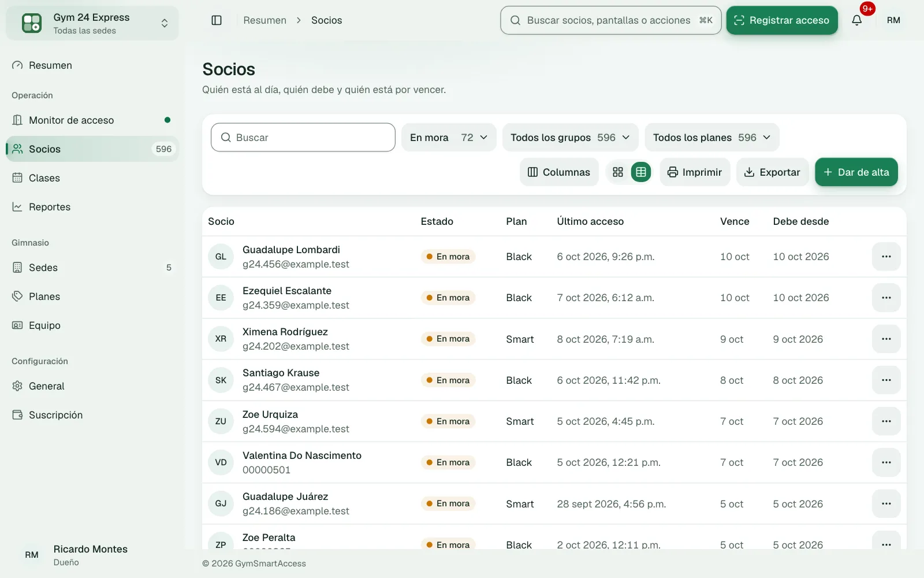This screenshot has width=924, height=578.
Task: Open row actions for Zoe Urquiza
Action: coord(886,421)
